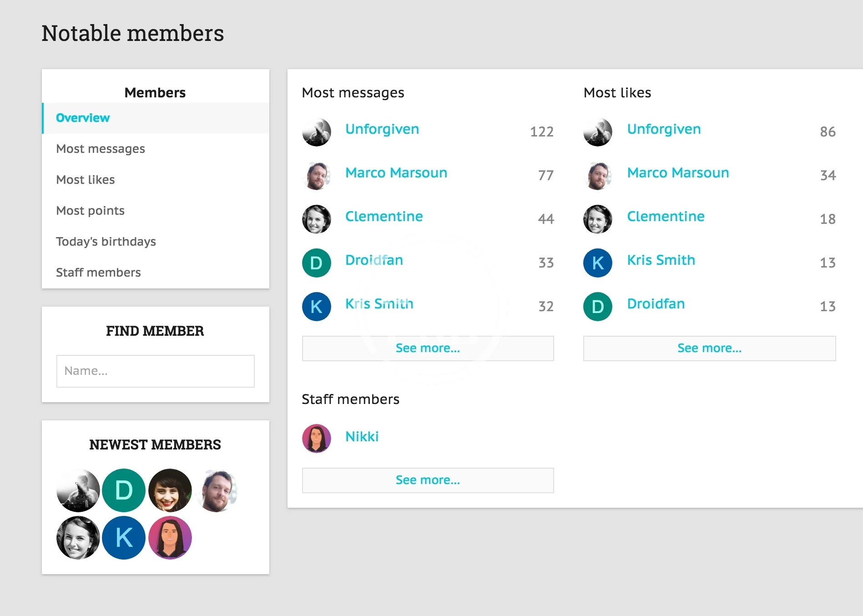Click Kris Smith's blue K avatar in Most likes

(x=597, y=263)
